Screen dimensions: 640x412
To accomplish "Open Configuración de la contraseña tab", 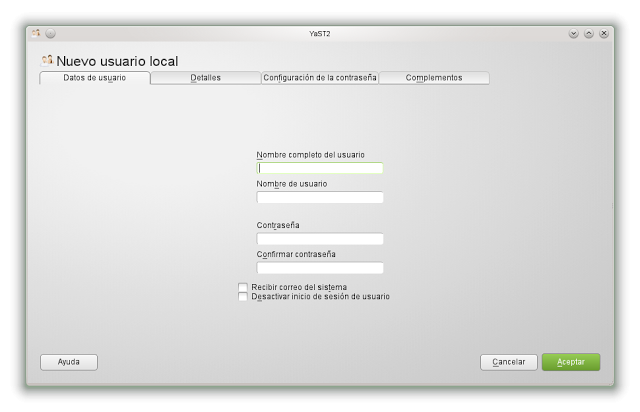I will pyautogui.click(x=319, y=78).
